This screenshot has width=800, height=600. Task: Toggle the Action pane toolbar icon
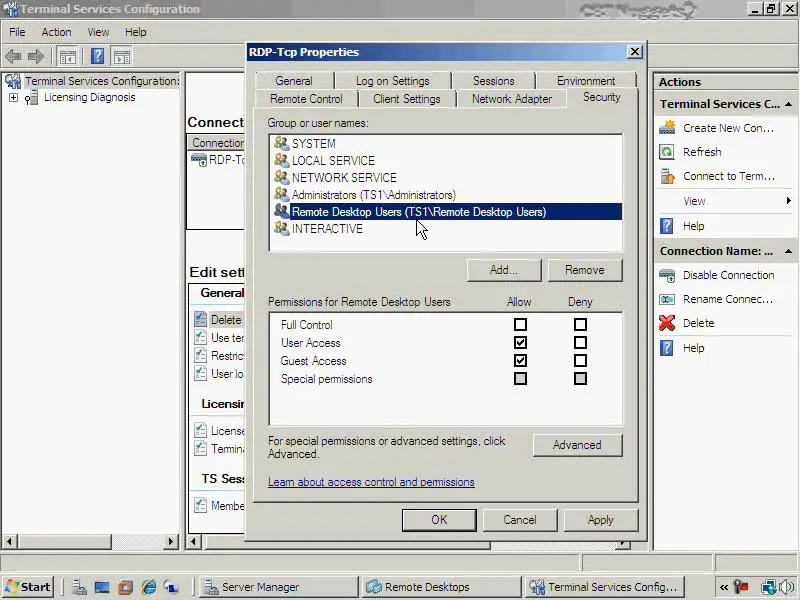[121, 57]
